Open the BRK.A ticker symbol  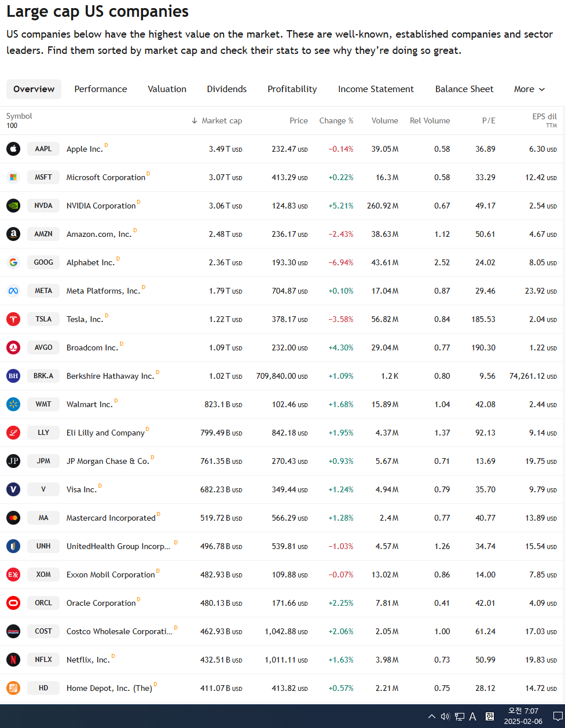(x=43, y=376)
